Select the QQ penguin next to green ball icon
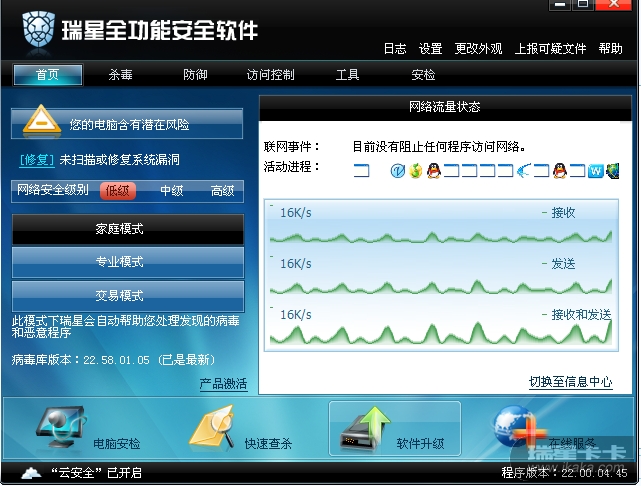 coord(434,170)
